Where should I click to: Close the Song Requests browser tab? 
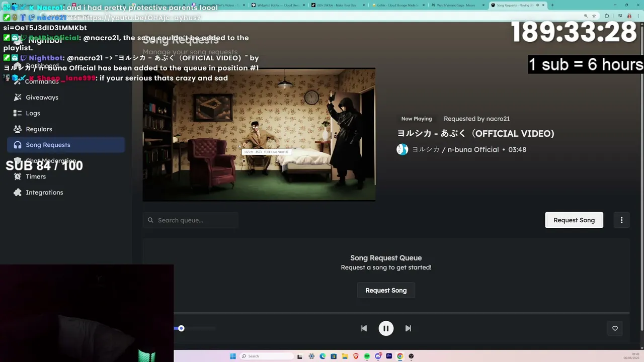(x=543, y=5)
